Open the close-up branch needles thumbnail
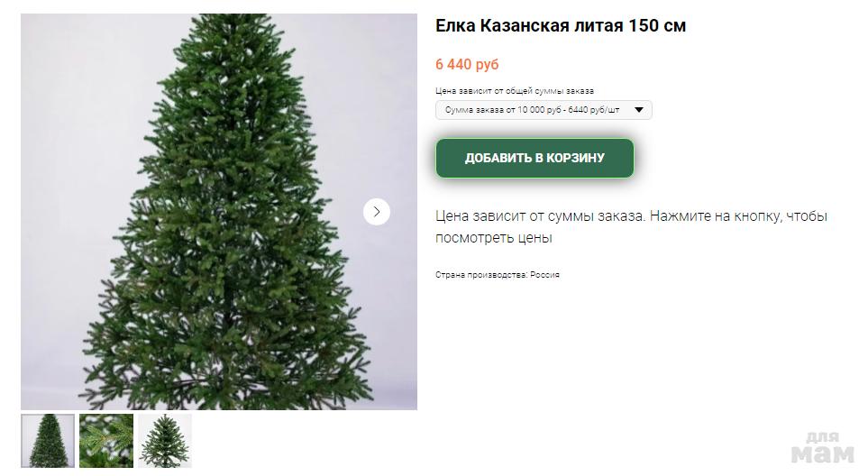 (x=106, y=441)
